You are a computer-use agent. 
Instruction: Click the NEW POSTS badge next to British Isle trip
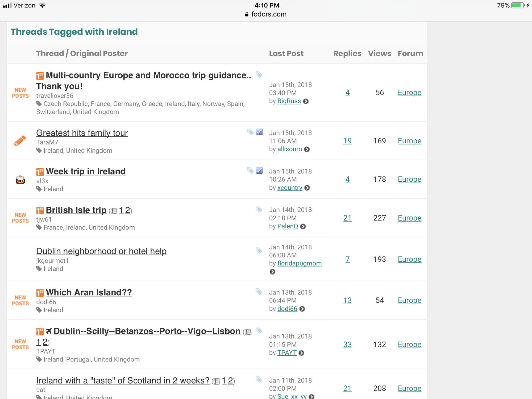[x=20, y=218]
